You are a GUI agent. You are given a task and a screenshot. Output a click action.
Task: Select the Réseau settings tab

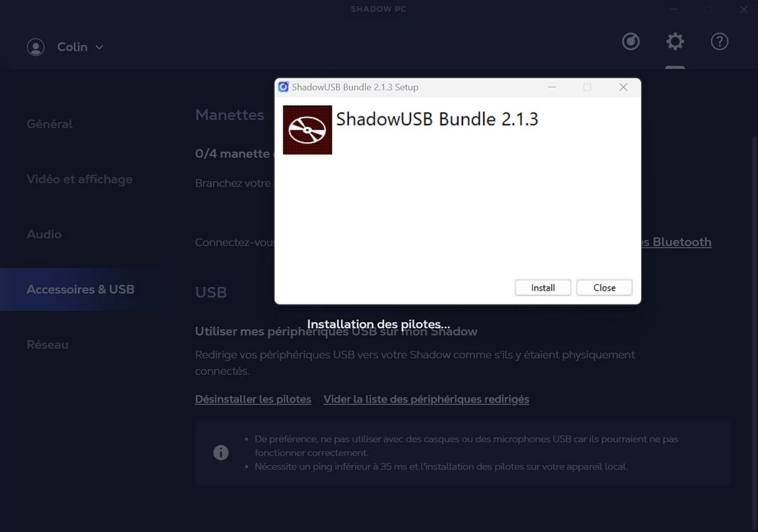pyautogui.click(x=47, y=344)
